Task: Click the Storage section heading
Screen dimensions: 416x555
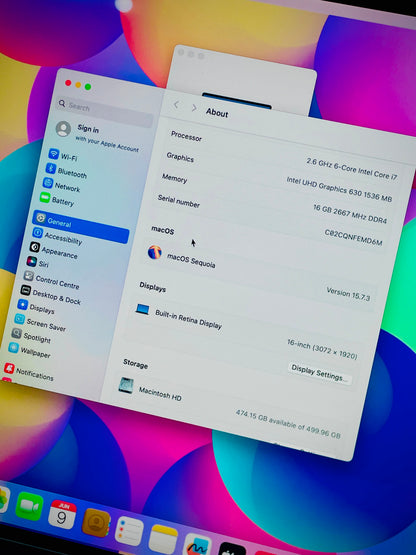Action: point(136,364)
